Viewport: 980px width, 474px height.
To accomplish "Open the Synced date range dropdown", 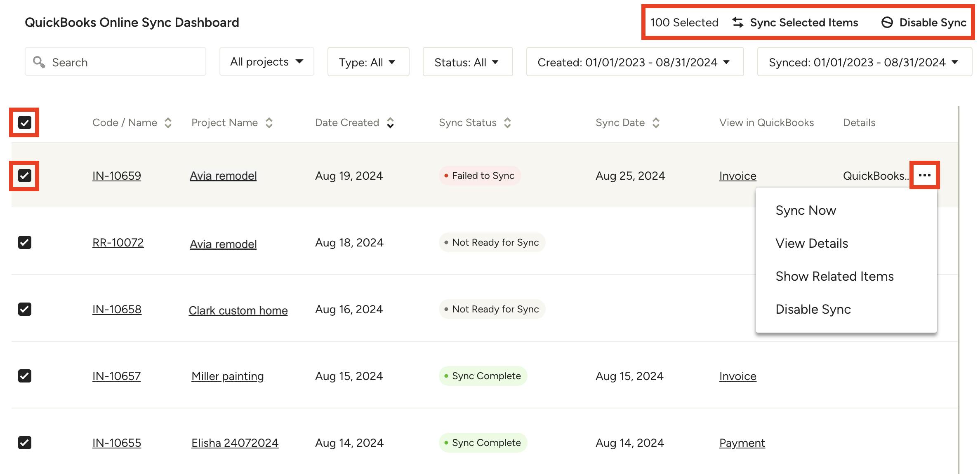I will (x=865, y=61).
